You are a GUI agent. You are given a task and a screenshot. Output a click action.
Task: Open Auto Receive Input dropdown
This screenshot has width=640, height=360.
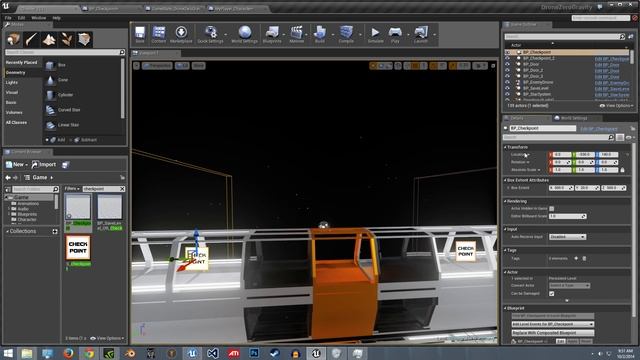click(x=567, y=237)
